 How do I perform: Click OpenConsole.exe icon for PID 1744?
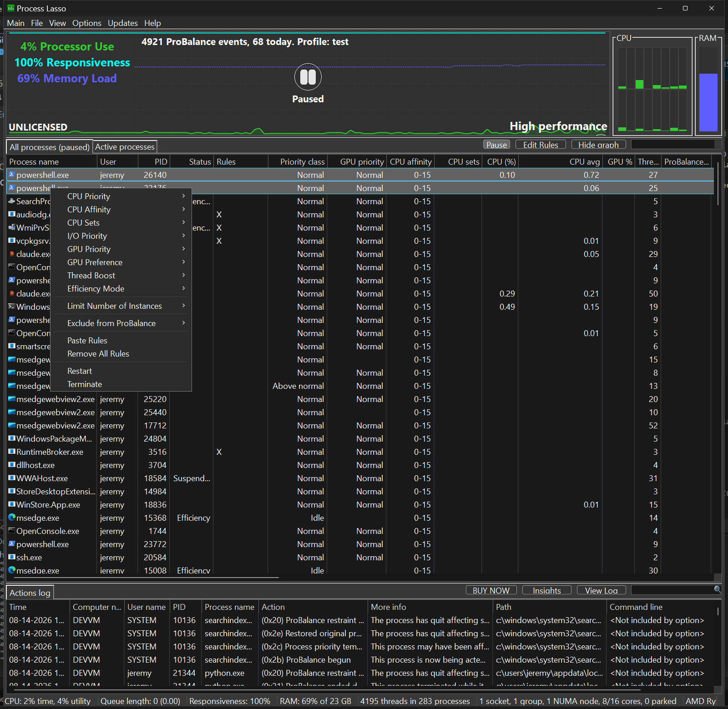coord(12,531)
